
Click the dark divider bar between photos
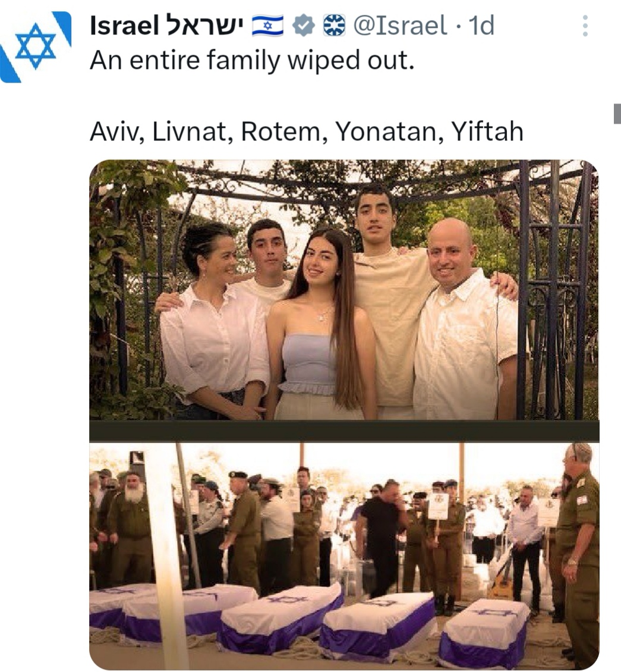pyautogui.click(x=344, y=431)
